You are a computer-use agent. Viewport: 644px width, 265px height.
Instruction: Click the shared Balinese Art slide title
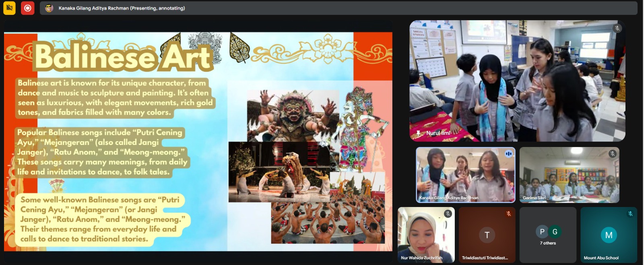tap(123, 56)
